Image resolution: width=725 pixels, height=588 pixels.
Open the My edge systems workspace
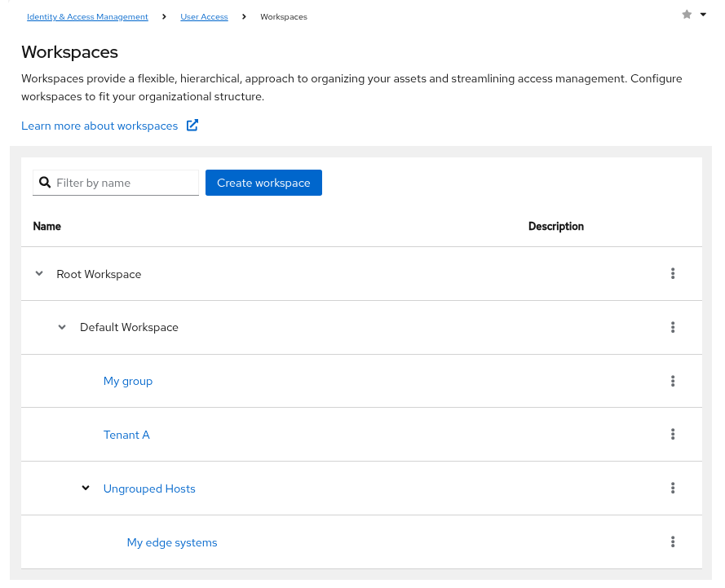(172, 542)
